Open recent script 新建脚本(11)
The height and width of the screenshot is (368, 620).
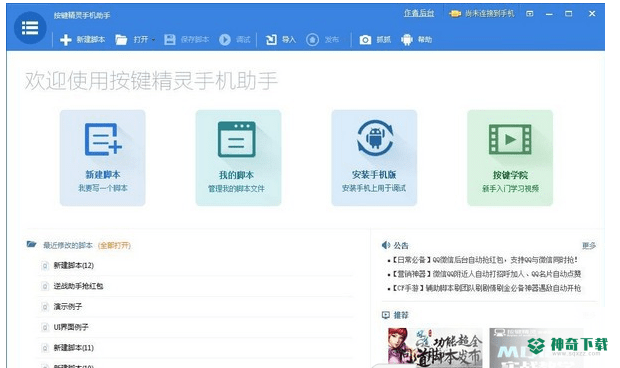[x=74, y=348]
